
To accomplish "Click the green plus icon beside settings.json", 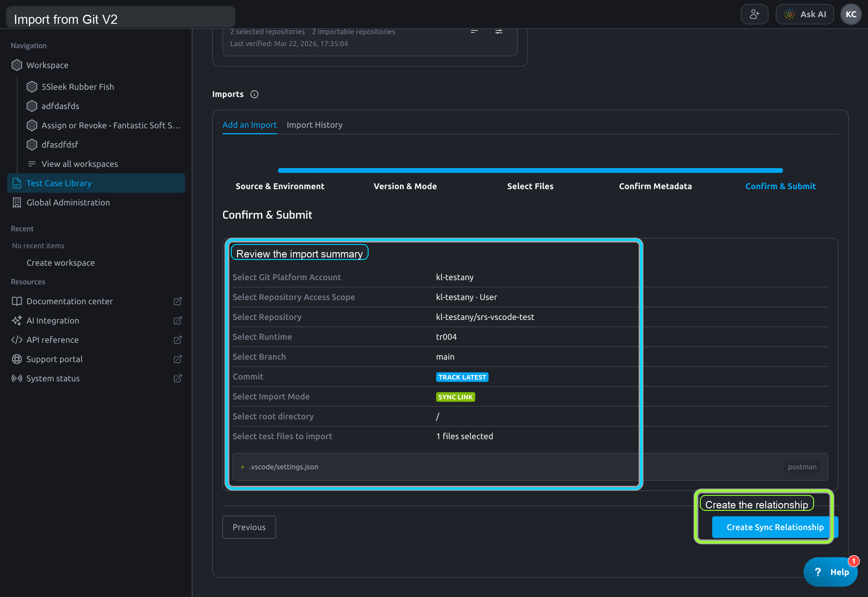I will click(x=243, y=467).
